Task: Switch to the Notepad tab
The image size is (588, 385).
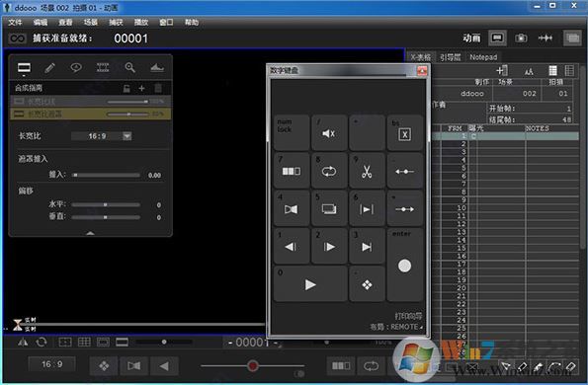Action: coord(483,57)
